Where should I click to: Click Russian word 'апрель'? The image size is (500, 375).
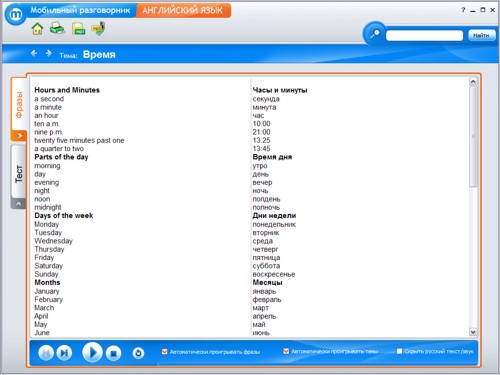(264, 316)
